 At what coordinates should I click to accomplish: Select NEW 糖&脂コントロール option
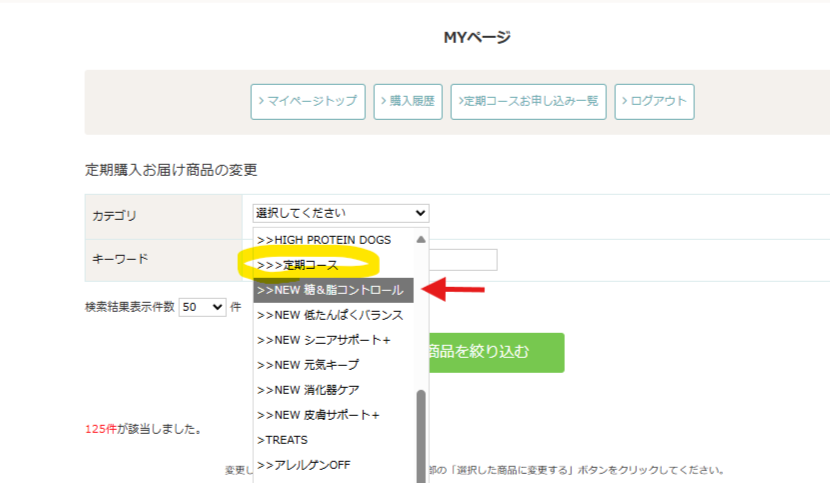[x=330, y=290]
